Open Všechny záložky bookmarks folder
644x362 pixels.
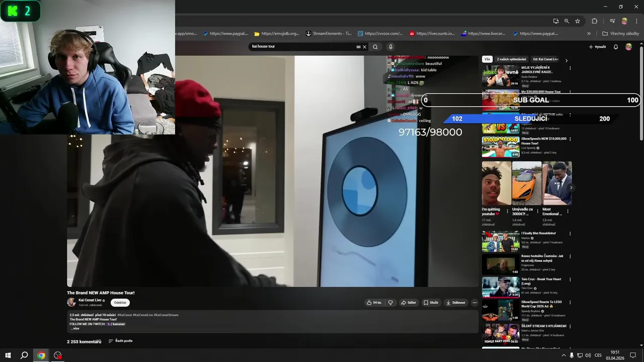620,34
